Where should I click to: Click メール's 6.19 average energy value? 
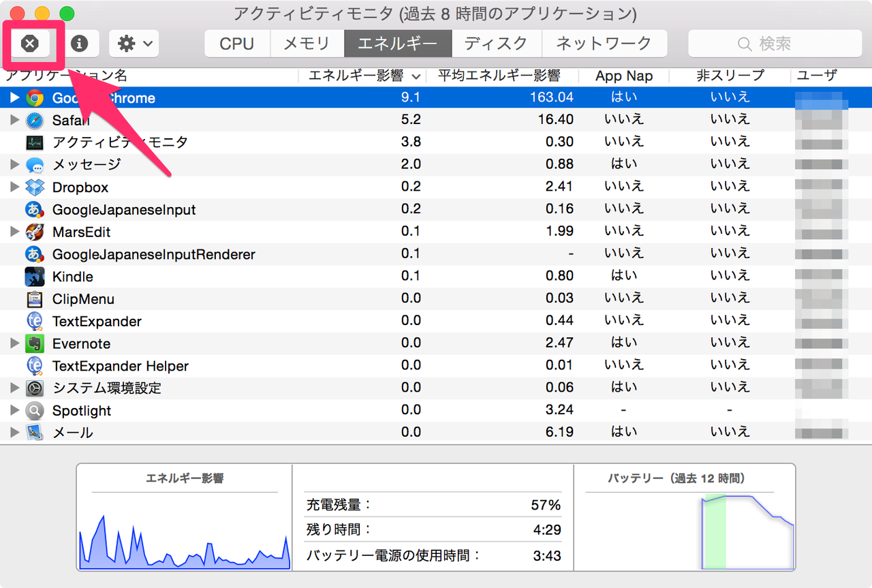pyautogui.click(x=560, y=432)
